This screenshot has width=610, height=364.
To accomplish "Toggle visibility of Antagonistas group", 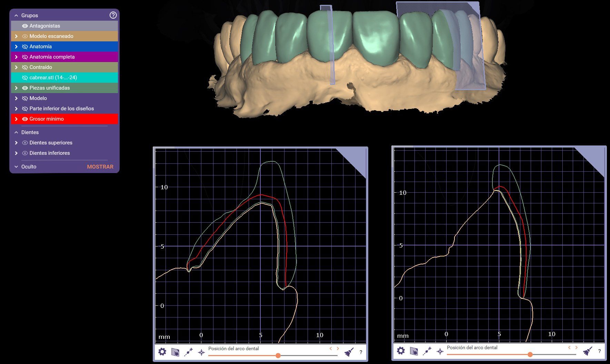I will pos(25,26).
